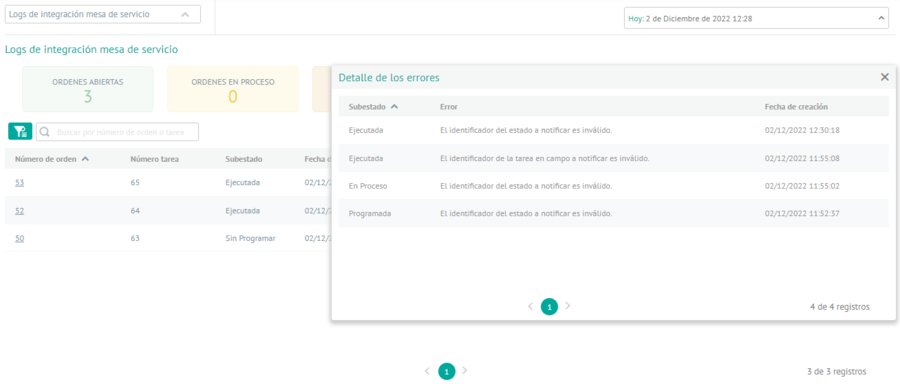
Task: Select the Ordenes en Proceso card
Action: point(233,89)
